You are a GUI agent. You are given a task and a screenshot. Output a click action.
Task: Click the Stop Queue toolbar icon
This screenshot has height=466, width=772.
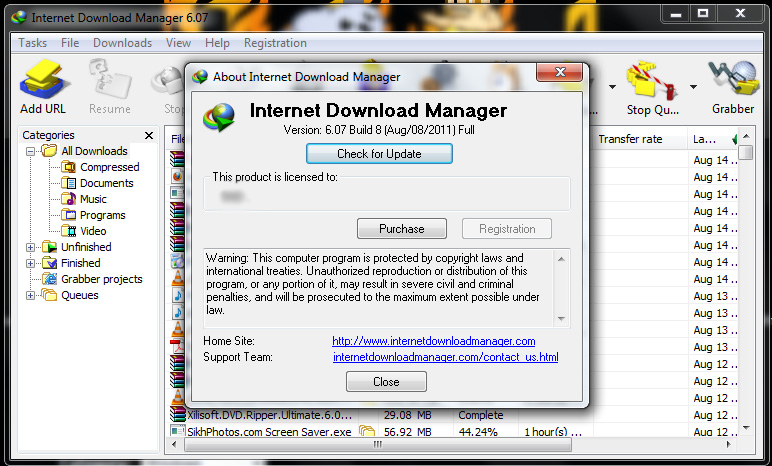pos(651,79)
